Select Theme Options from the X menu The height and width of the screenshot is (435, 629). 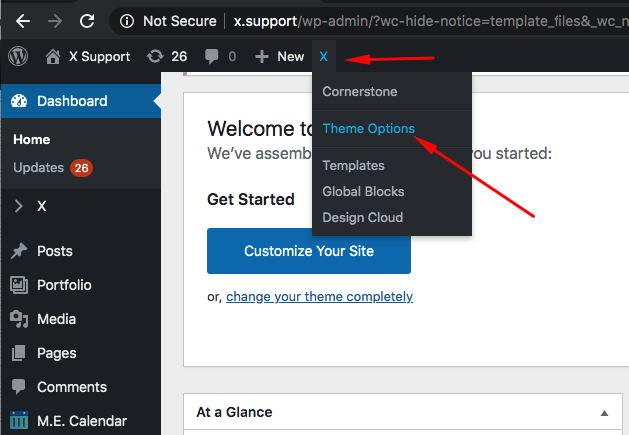click(x=369, y=128)
